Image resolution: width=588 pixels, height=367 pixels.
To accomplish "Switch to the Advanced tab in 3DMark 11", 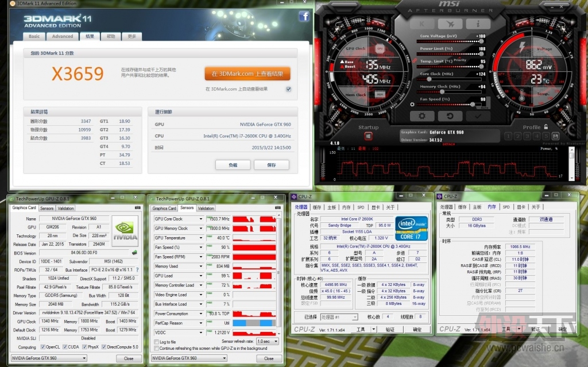I will 63,36.
